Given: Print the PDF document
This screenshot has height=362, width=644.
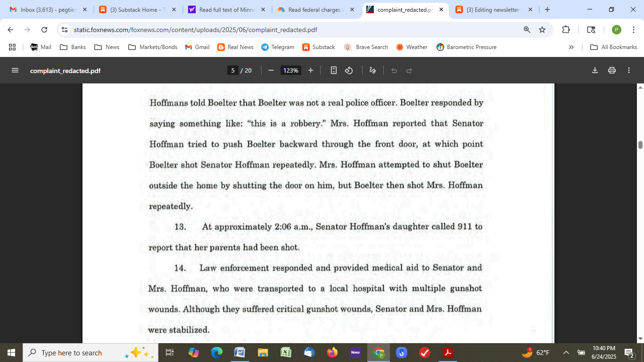Looking at the screenshot, I should point(612,70).
